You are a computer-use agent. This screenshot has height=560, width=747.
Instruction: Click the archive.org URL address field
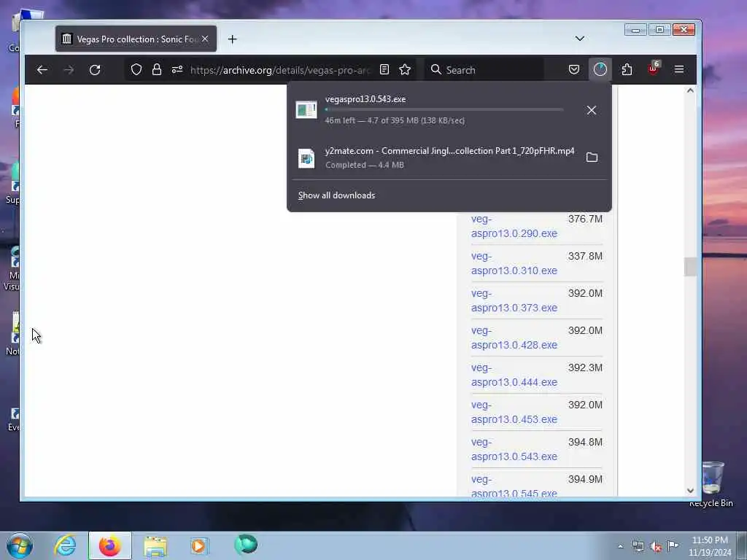tap(280, 70)
